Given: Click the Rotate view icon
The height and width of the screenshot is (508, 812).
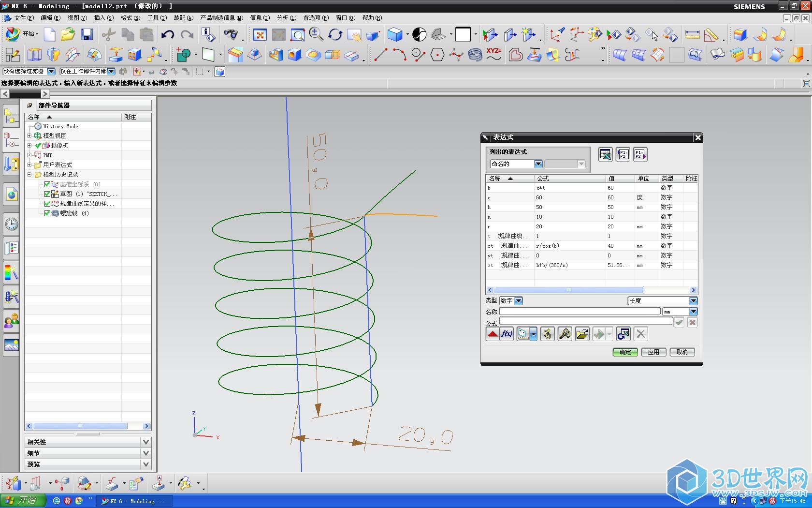Looking at the screenshot, I should [335, 34].
